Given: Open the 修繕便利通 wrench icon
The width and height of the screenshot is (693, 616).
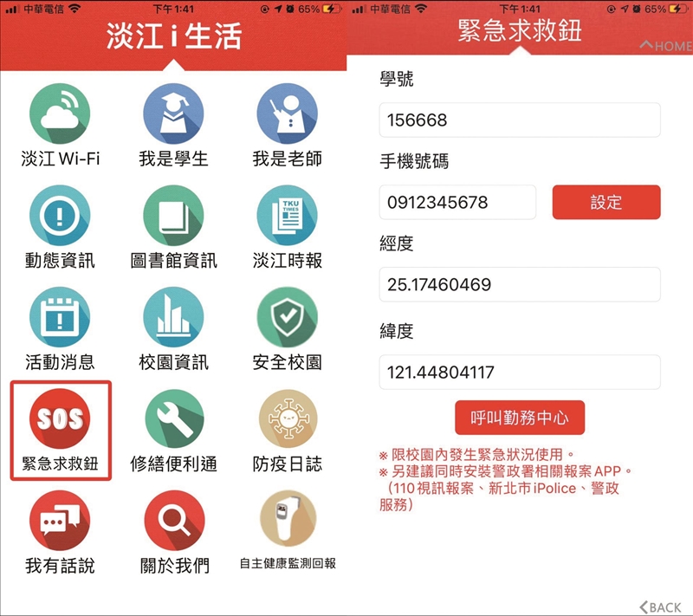Looking at the screenshot, I should point(173,420).
